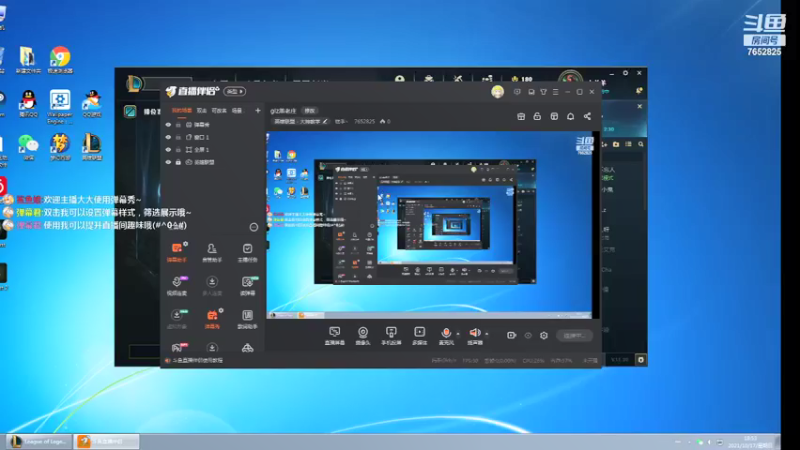Hide the 英雄联盟 source with its eye icon
This screenshot has height=450, width=800.
(168, 162)
